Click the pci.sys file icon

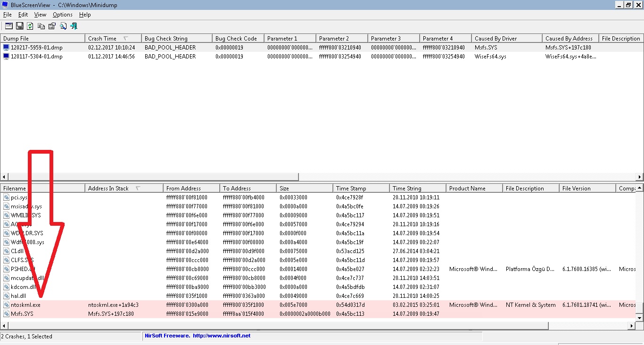tap(6, 197)
